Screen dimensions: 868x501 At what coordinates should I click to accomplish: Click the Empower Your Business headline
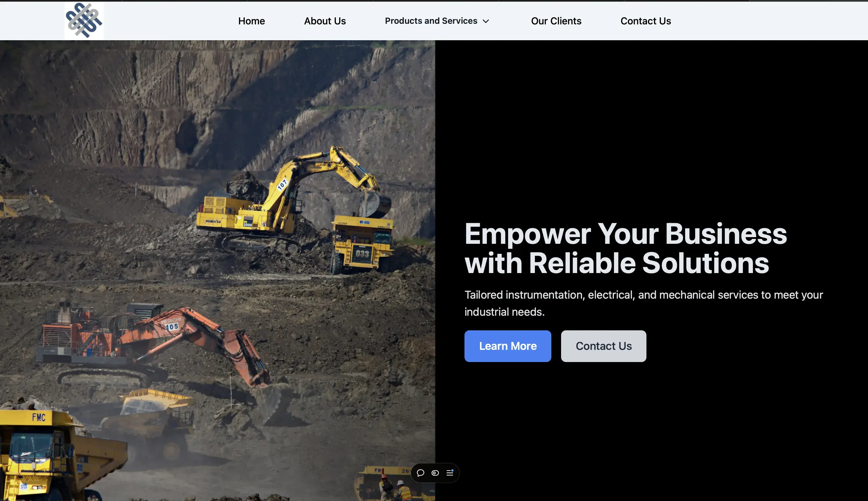625,248
